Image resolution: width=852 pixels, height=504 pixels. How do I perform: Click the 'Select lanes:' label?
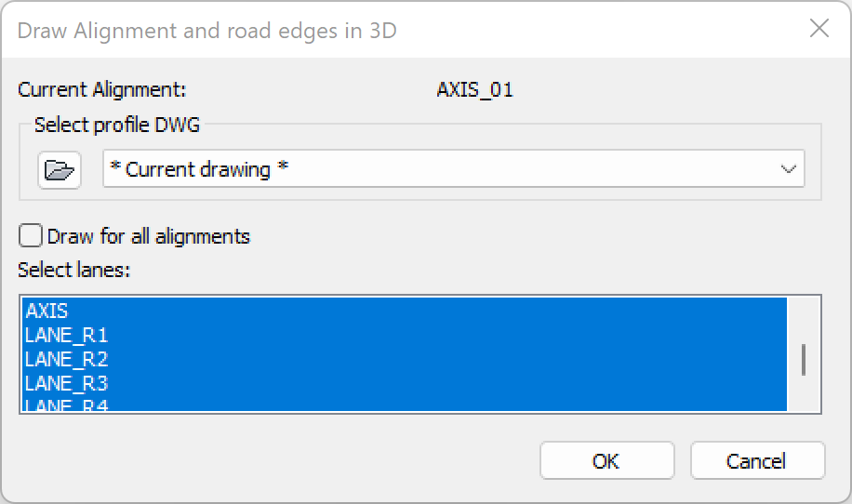[x=74, y=271]
